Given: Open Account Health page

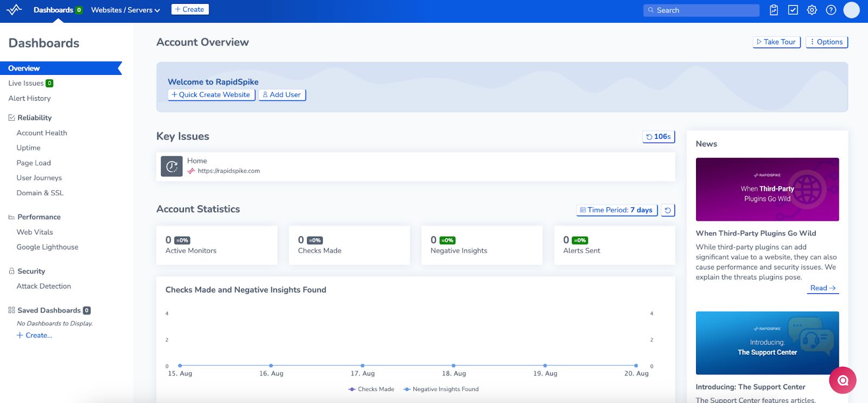Looking at the screenshot, I should [x=42, y=133].
